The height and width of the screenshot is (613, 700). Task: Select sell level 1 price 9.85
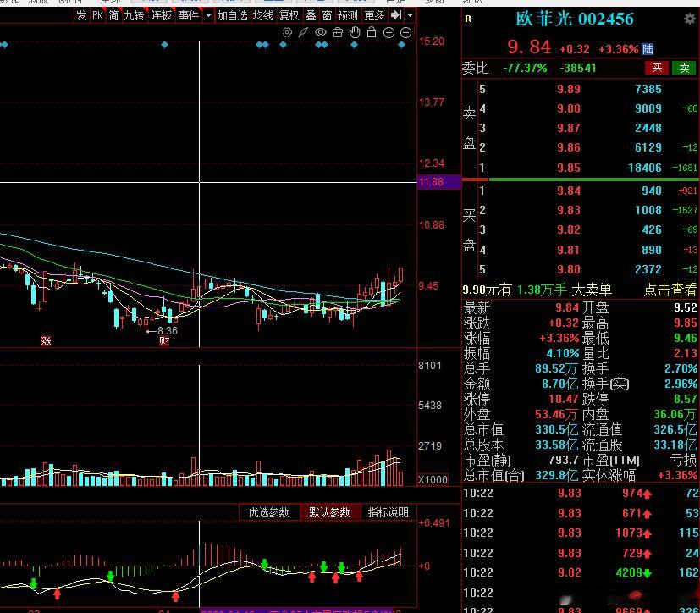(x=569, y=168)
